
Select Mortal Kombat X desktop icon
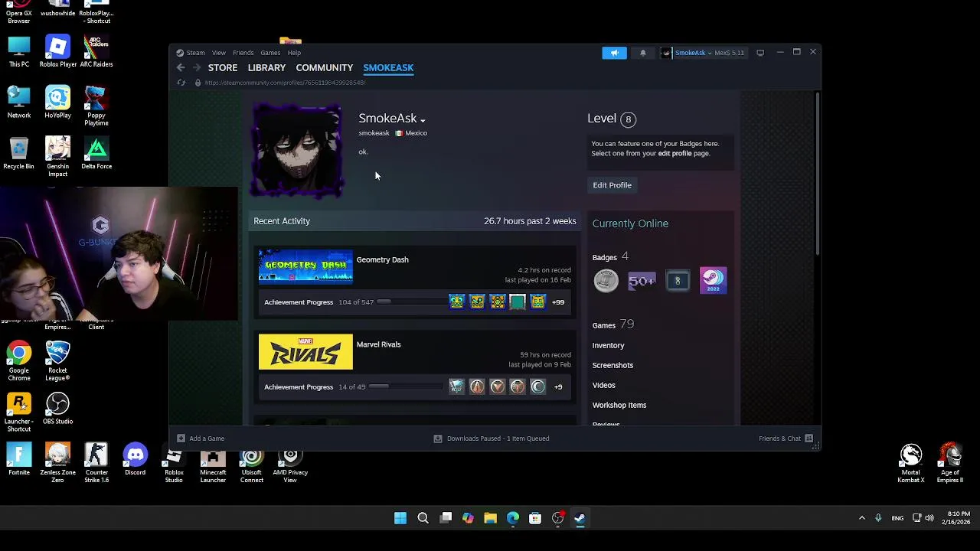[911, 463]
